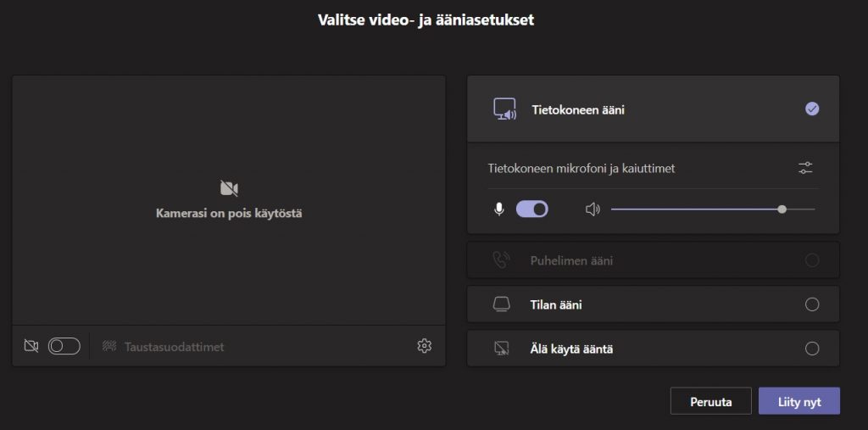Click the Älä käytä ääntä muted-screen icon
Image resolution: width=868 pixels, height=430 pixels.
(502, 349)
